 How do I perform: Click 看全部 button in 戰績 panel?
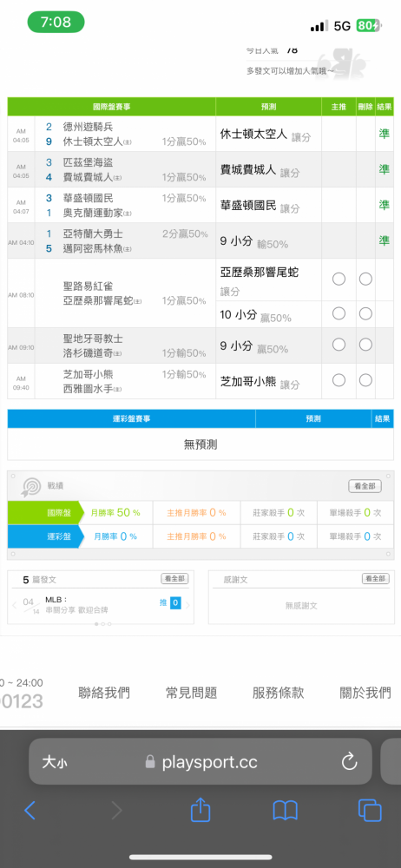coord(365,486)
